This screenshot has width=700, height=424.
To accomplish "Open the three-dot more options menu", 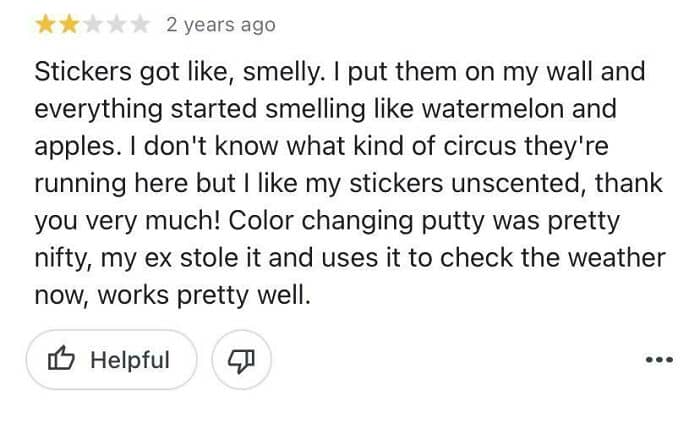I will click(x=659, y=360).
